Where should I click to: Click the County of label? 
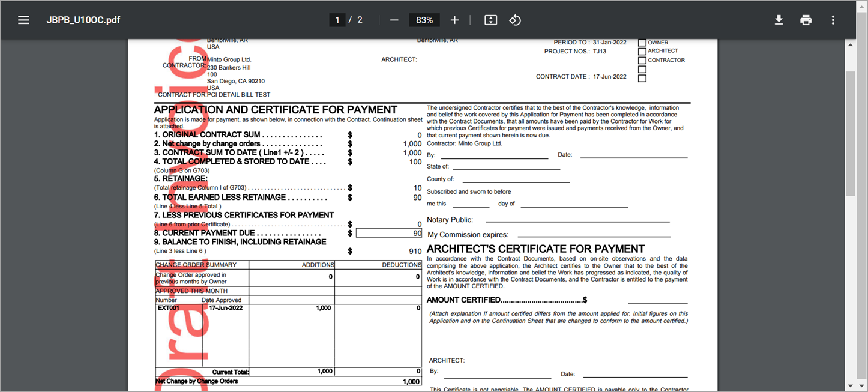click(x=440, y=179)
